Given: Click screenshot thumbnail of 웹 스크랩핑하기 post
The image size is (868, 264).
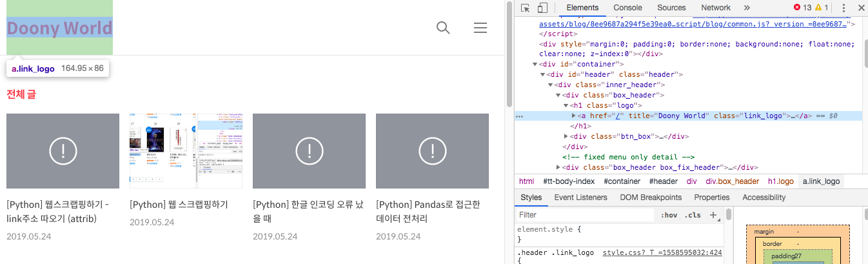Looking at the screenshot, I should (x=186, y=151).
